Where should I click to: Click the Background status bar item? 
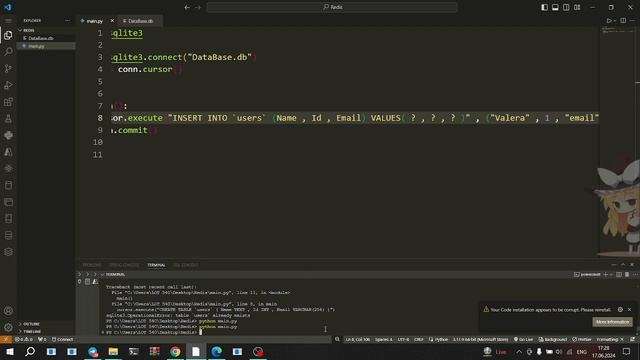pyautogui.click(x=553, y=340)
